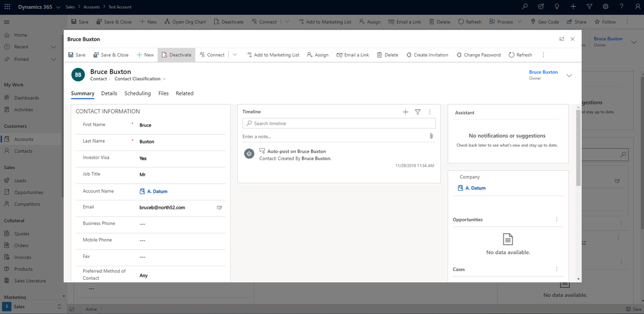644x314 pixels.
Task: Click Save & Close in the contact dialog
Action: (x=111, y=55)
